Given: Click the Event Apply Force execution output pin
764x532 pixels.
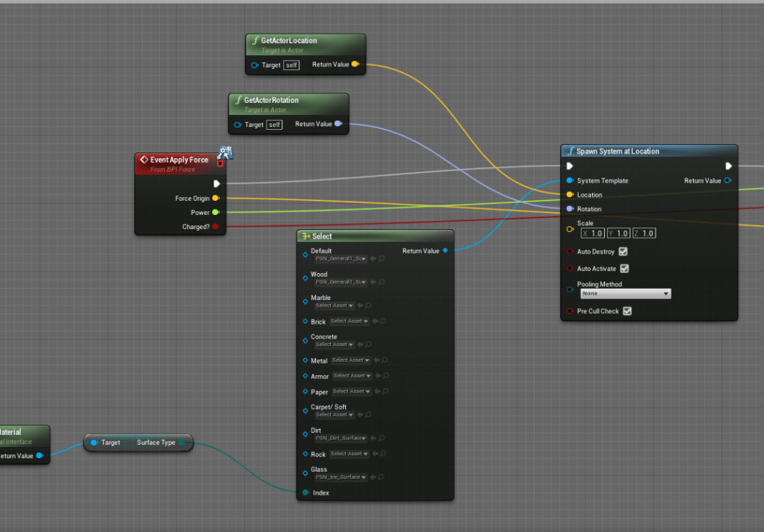Looking at the screenshot, I should pos(217,184).
